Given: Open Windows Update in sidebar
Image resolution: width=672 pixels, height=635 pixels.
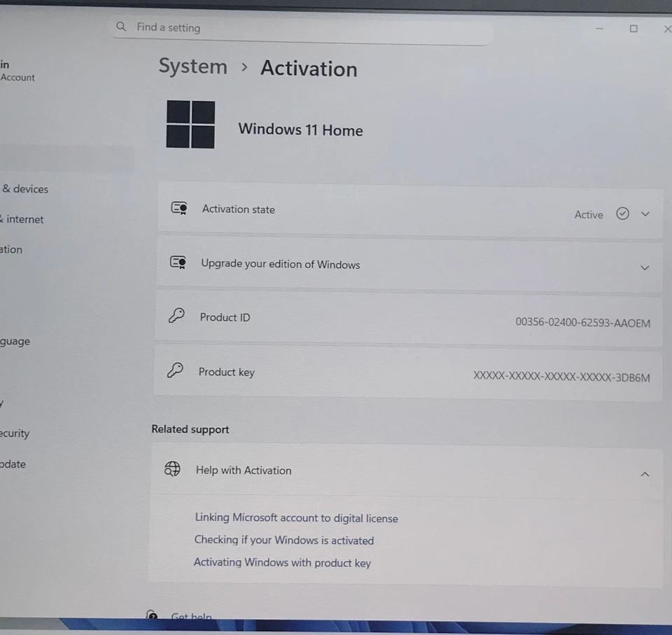Looking at the screenshot, I should tap(13, 464).
